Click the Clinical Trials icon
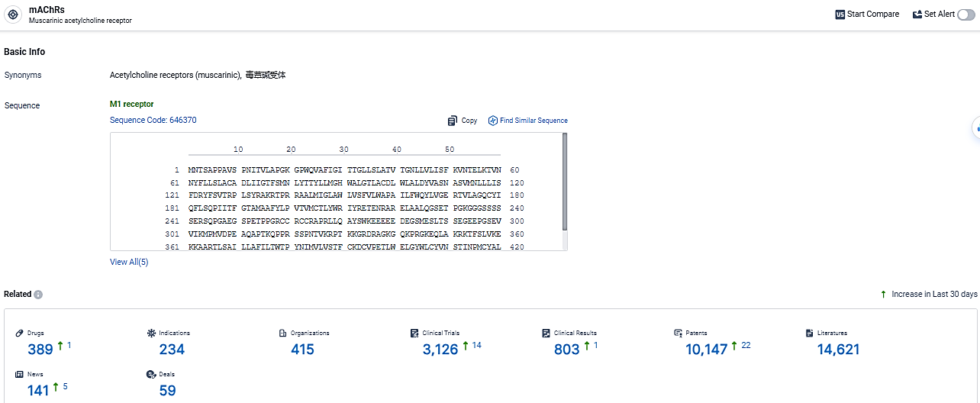 pos(415,334)
